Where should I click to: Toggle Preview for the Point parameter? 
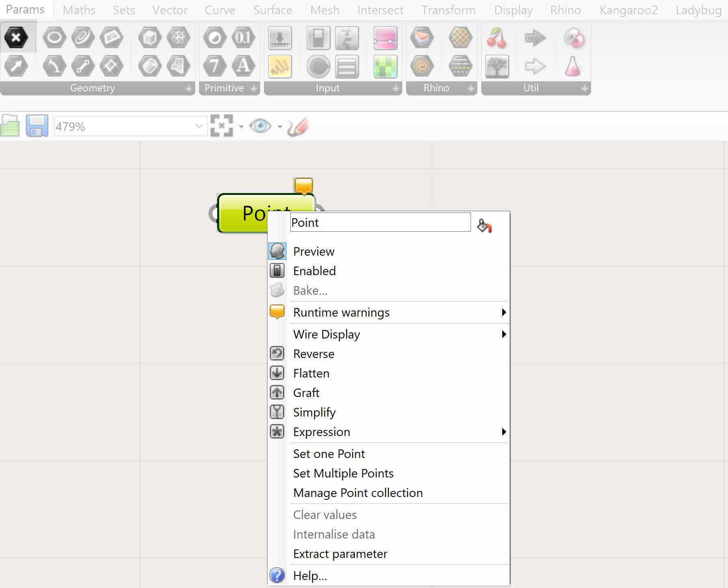[x=314, y=252]
